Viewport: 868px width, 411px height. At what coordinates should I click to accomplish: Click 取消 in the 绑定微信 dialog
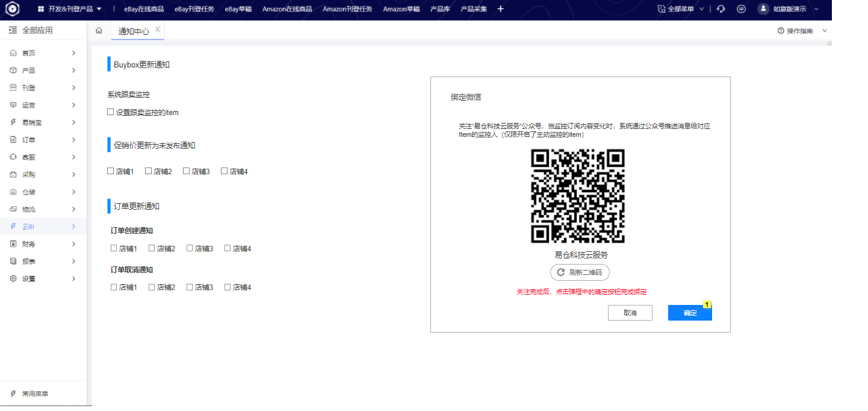(x=630, y=313)
